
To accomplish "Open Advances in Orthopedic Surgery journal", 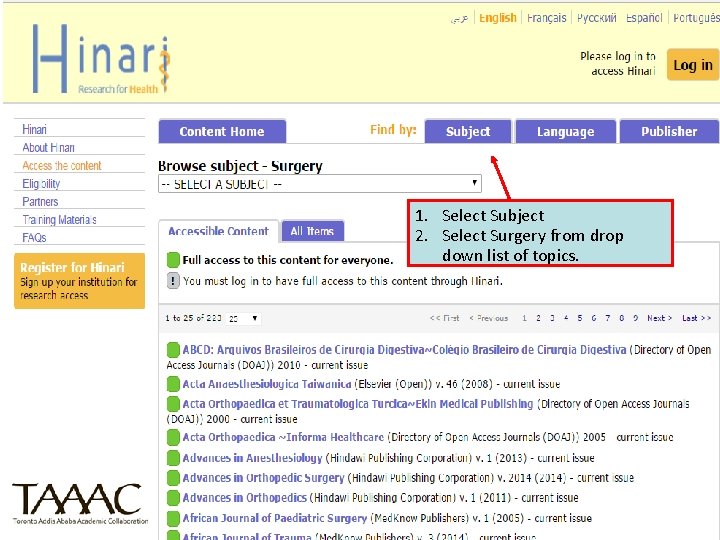I will 263,478.
